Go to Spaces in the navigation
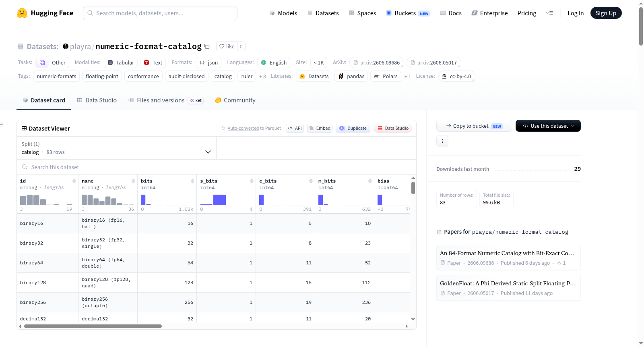This screenshot has width=644, height=347. click(363, 13)
